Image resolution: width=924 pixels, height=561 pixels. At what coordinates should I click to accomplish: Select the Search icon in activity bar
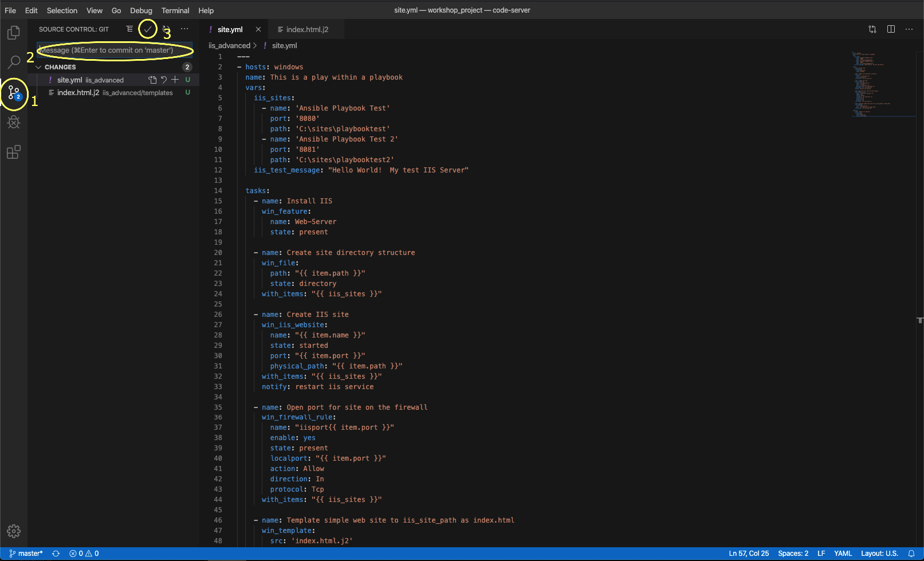point(13,62)
